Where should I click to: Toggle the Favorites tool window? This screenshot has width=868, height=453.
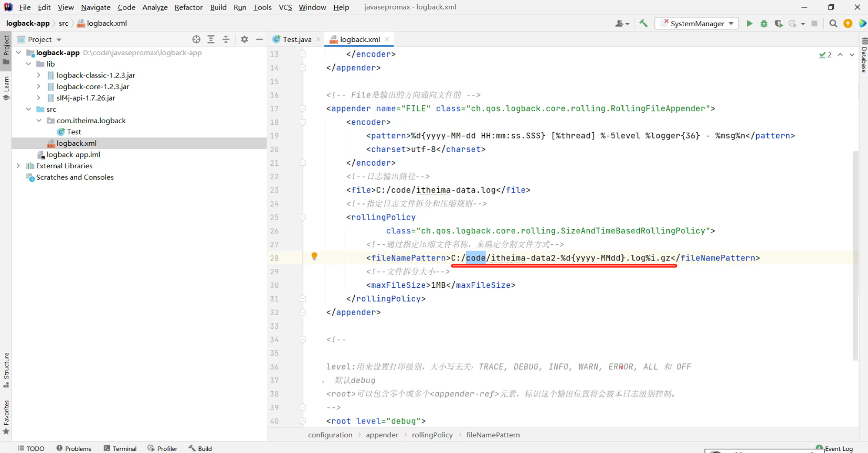pyautogui.click(x=6, y=417)
